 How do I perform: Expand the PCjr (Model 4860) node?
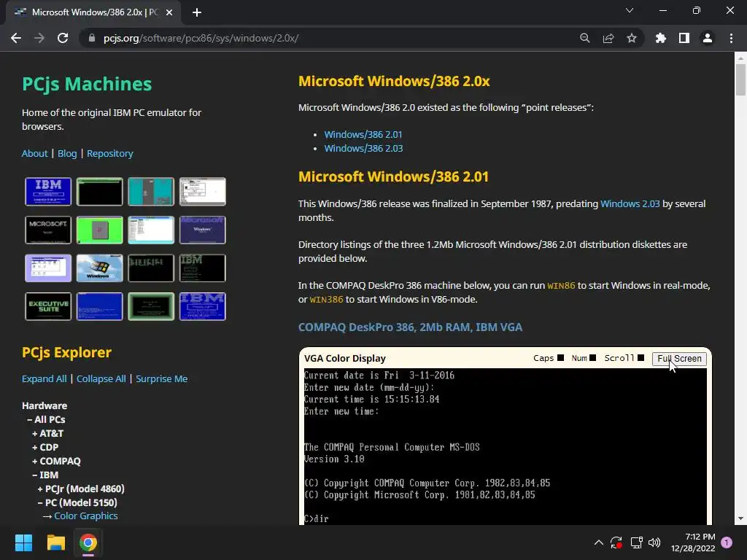pyautogui.click(x=81, y=489)
